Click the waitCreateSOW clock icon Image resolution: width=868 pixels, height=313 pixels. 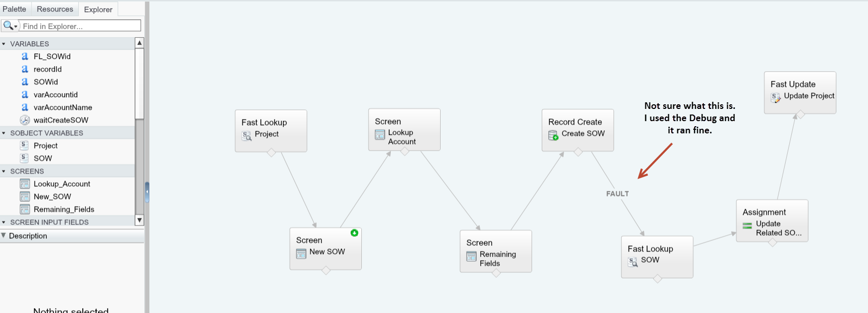[24, 120]
